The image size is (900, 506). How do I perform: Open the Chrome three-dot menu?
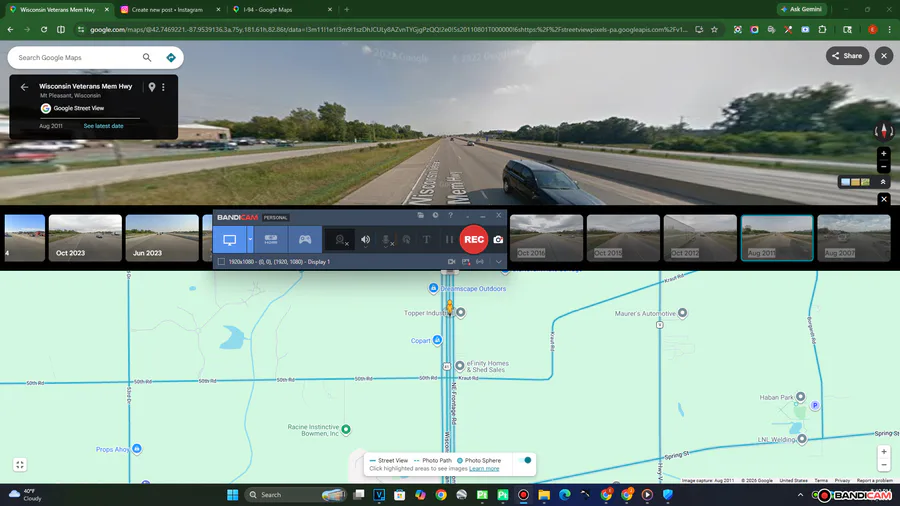pos(890,29)
